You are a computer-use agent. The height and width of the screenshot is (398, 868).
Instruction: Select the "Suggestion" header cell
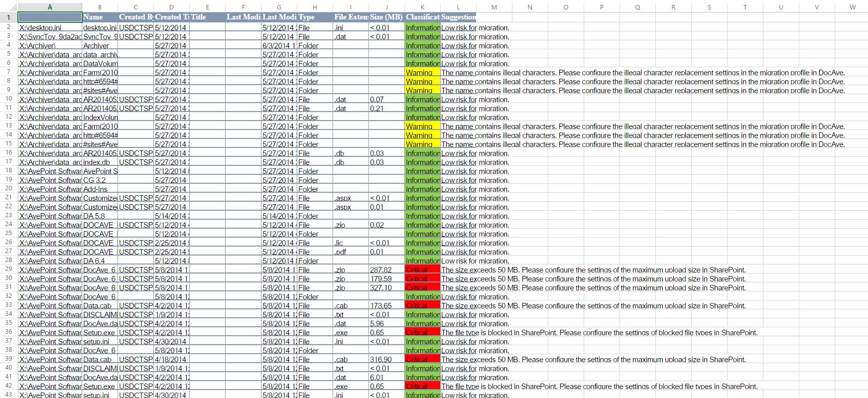click(x=459, y=17)
